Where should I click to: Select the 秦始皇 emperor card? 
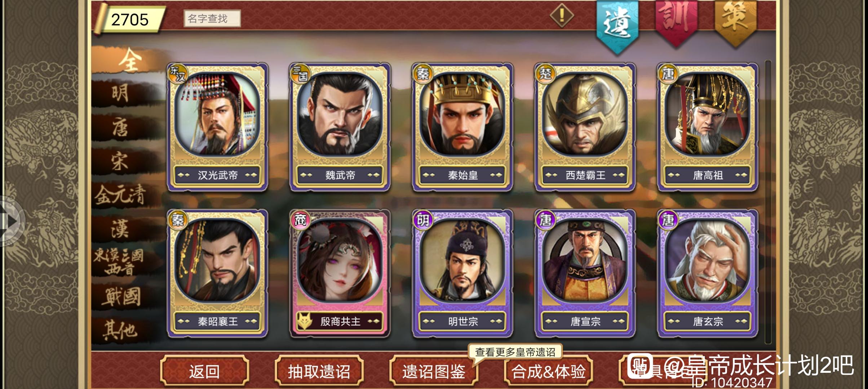pyautogui.click(x=462, y=127)
